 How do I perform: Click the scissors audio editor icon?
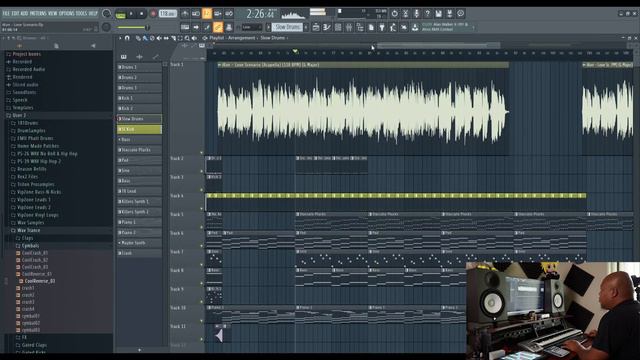tap(405, 13)
